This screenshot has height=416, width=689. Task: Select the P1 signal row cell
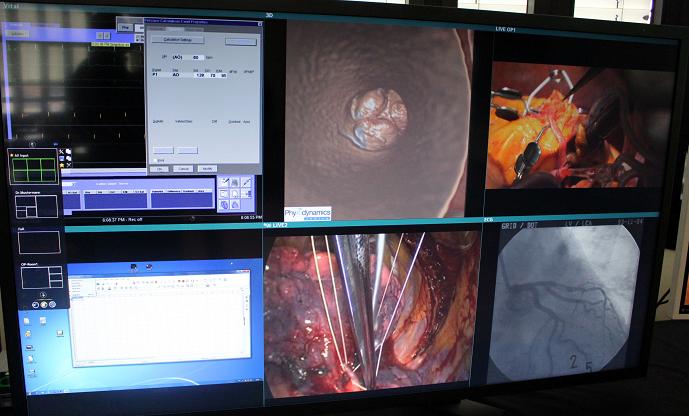click(x=161, y=75)
